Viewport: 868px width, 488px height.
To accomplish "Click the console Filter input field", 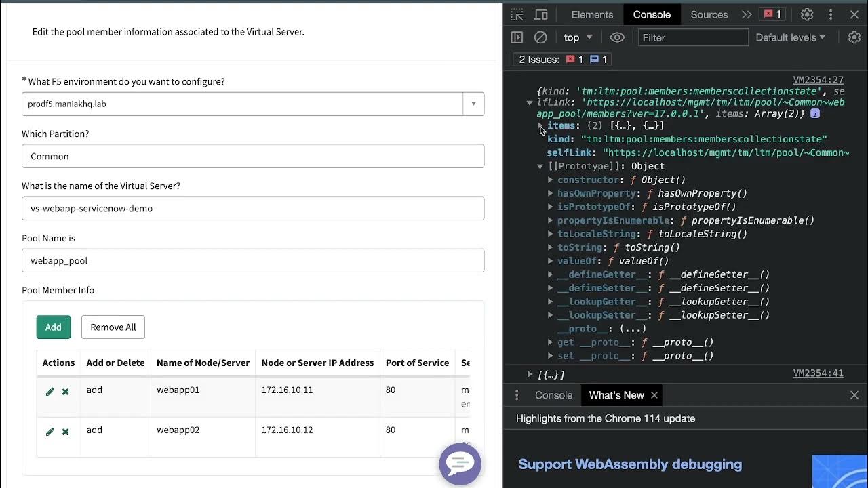I will click(693, 37).
